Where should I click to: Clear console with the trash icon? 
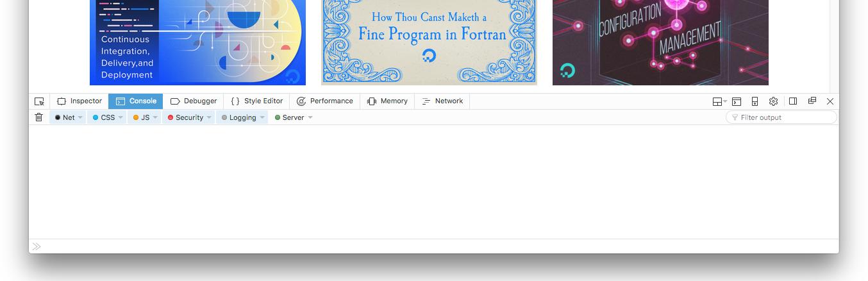point(39,117)
